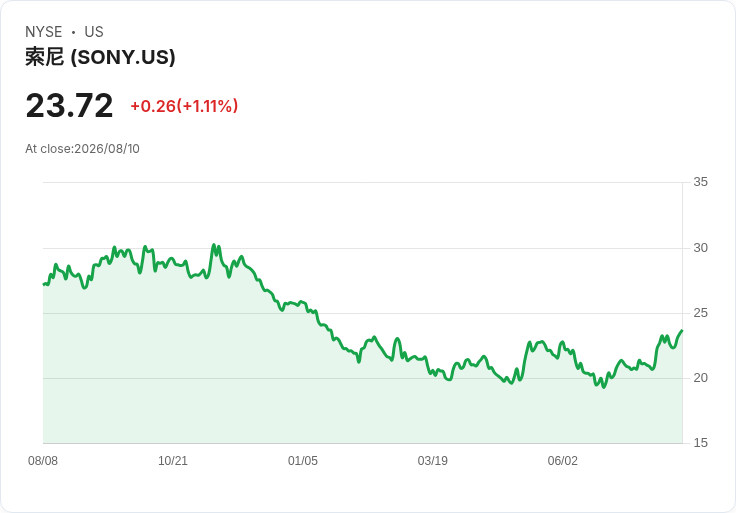
Task: Click the lowest trough of the price line
Action: point(604,387)
